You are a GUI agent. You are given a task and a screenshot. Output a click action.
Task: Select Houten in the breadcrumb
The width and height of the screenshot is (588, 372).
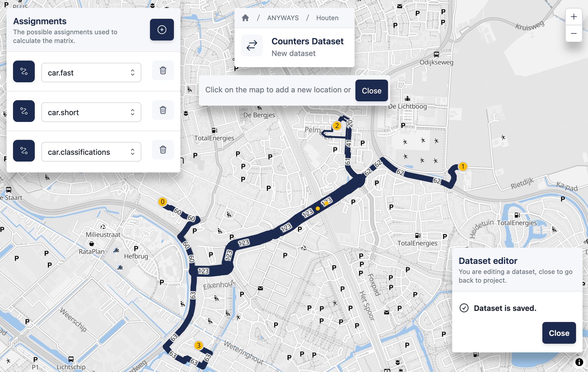327,17
